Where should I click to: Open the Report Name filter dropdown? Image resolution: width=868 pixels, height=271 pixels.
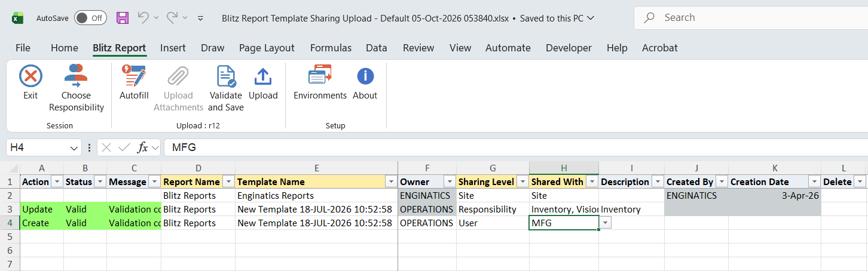(228, 181)
